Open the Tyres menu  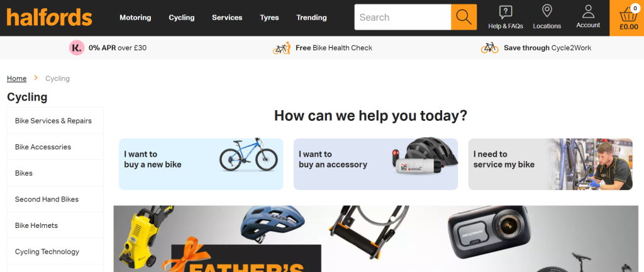(269, 18)
